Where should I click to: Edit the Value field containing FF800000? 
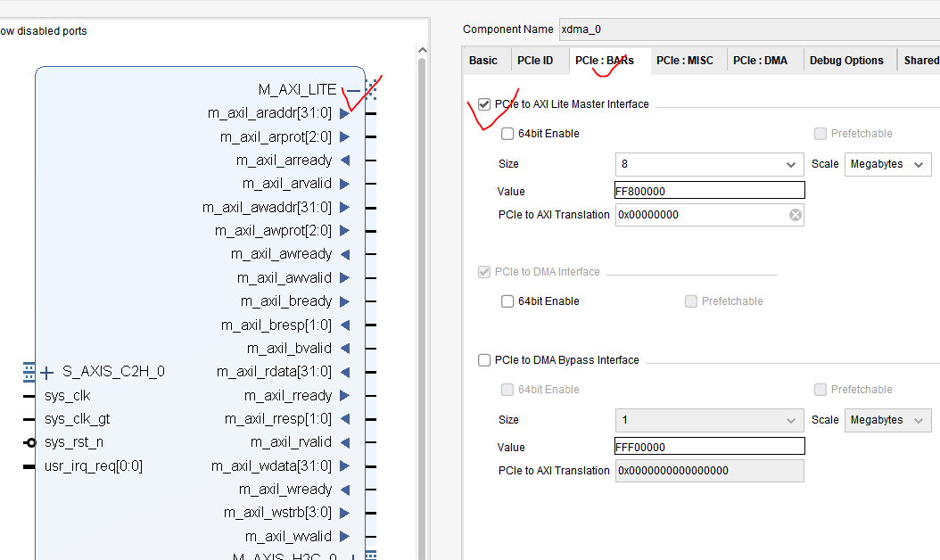click(709, 190)
